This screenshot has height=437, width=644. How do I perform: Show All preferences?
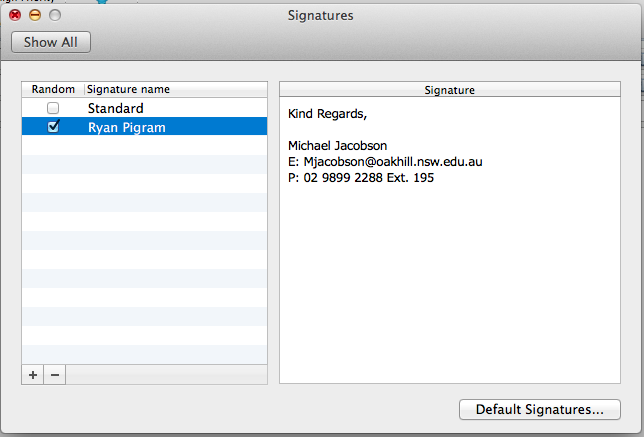[x=51, y=42]
